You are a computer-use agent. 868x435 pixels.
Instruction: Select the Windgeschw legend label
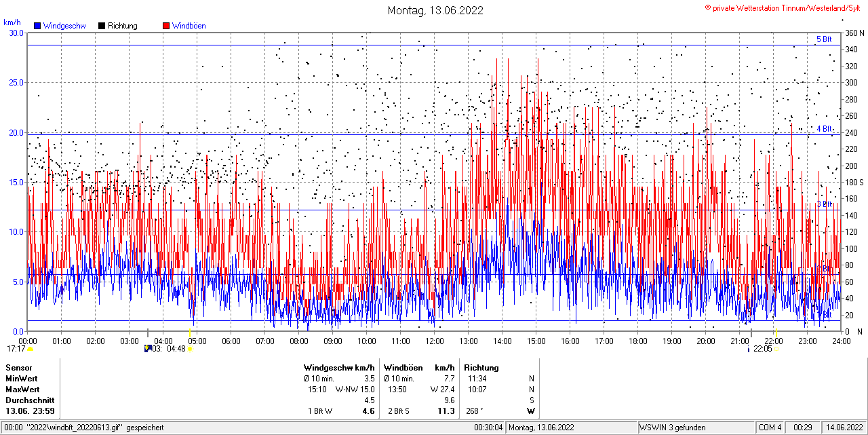[x=64, y=26]
